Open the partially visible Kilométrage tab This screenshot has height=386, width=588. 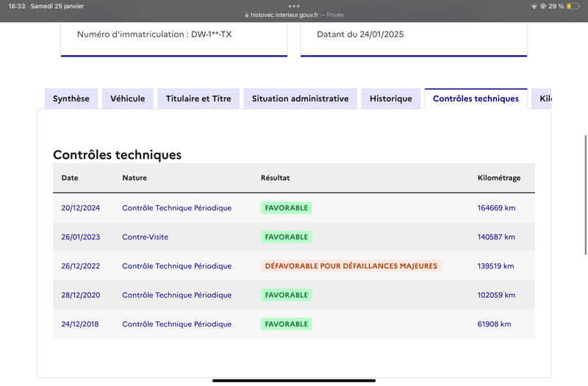(x=542, y=99)
